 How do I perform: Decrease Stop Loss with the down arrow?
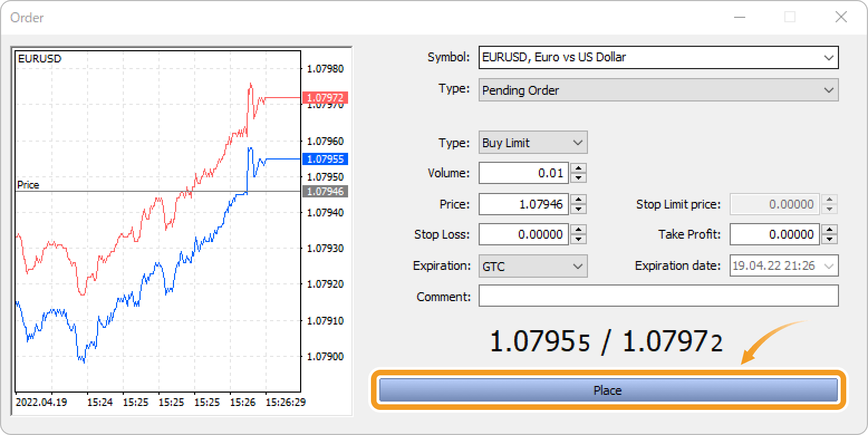(579, 240)
